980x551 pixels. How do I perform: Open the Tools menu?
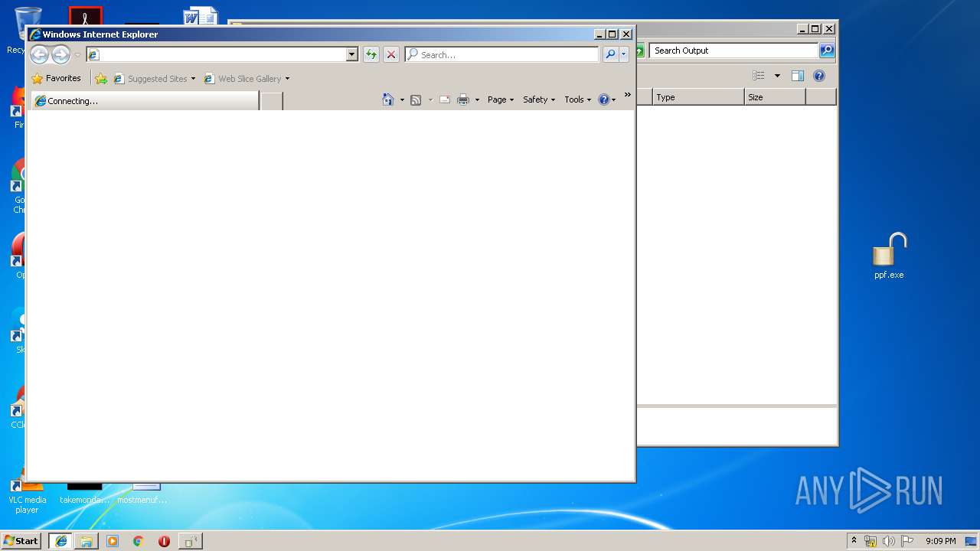(x=578, y=99)
